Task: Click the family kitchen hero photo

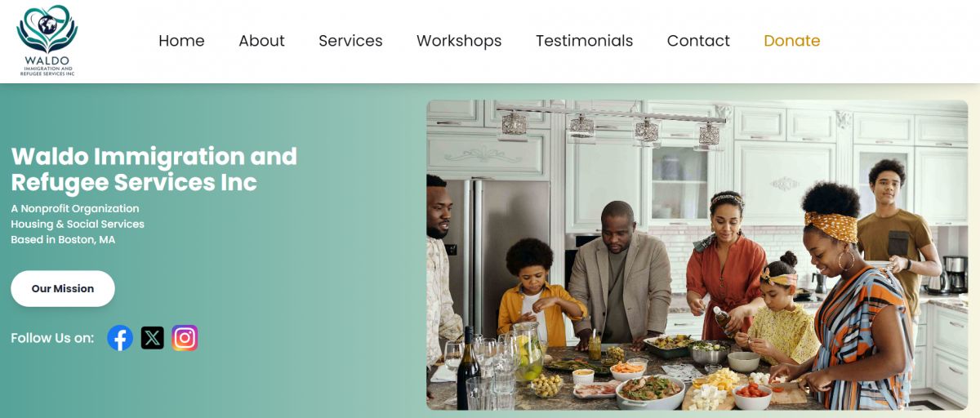Action: pos(697,255)
